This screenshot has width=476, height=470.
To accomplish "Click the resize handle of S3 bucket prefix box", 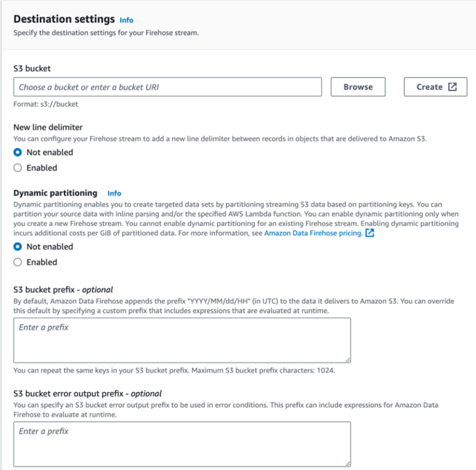I will coord(347,359).
